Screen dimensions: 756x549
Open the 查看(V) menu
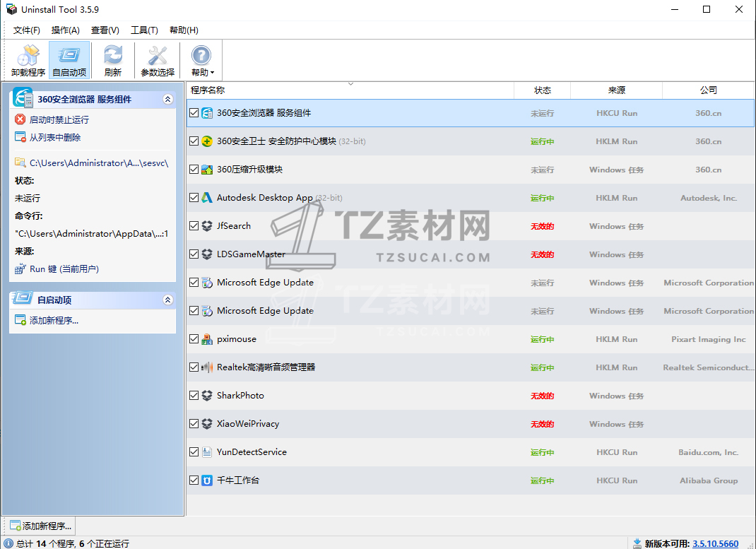pyautogui.click(x=105, y=30)
